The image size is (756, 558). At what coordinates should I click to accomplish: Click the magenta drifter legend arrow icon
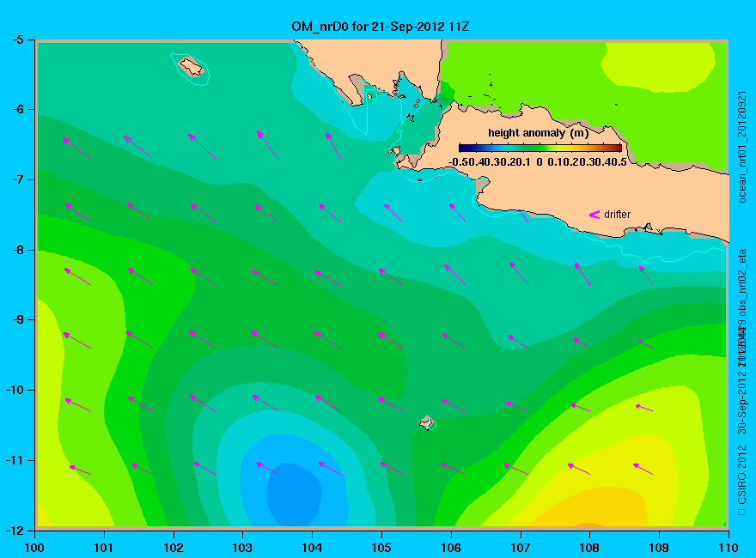[594, 215]
